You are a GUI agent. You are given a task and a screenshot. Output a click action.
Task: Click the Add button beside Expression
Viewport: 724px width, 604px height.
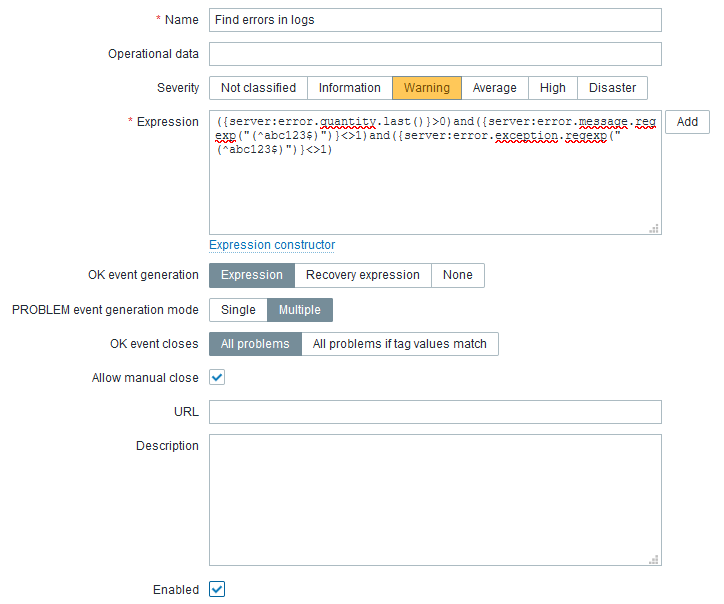[x=687, y=122]
